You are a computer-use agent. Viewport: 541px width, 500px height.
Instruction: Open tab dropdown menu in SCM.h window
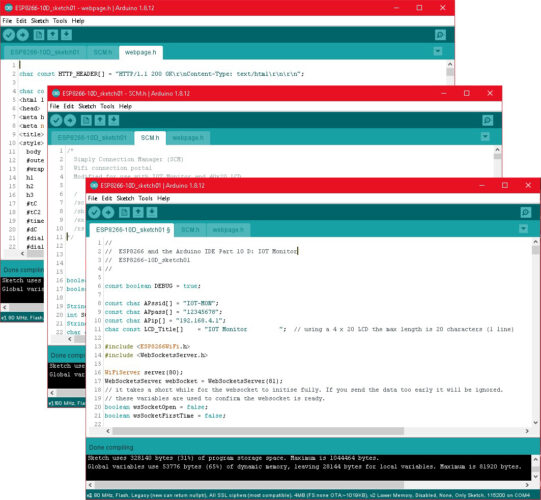click(x=485, y=137)
